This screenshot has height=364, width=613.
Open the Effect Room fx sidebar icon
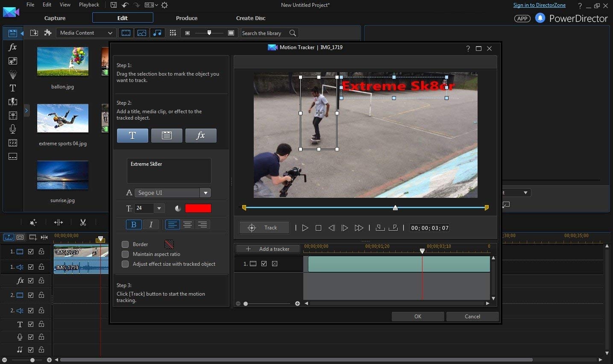[x=13, y=47]
